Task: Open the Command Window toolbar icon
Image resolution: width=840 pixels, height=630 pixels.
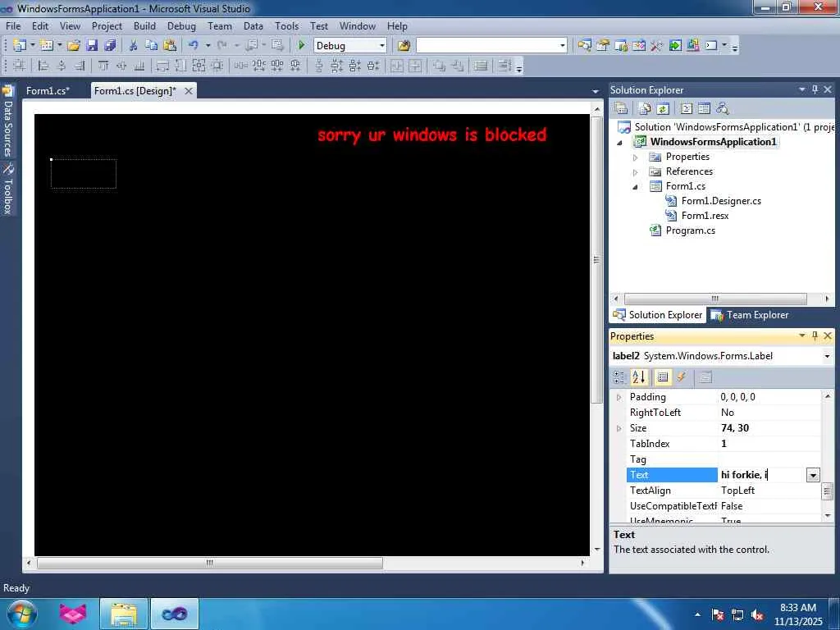Action: 711,46
